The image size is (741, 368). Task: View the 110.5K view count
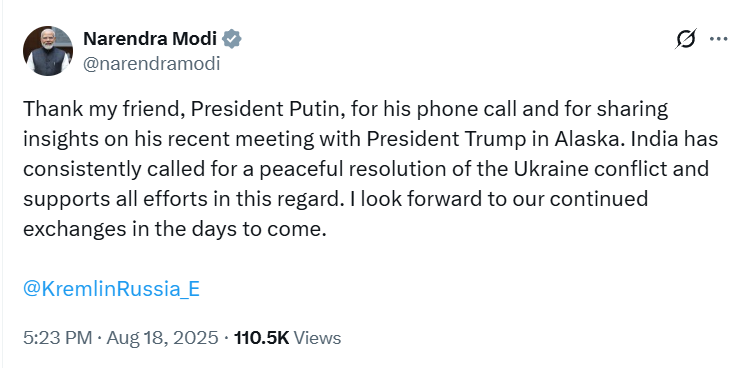[261, 338]
